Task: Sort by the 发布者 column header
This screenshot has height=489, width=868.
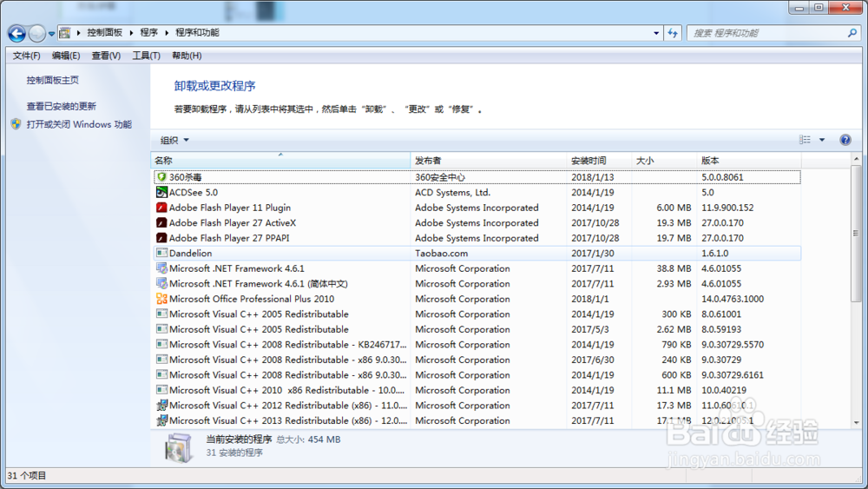Action: tap(489, 161)
